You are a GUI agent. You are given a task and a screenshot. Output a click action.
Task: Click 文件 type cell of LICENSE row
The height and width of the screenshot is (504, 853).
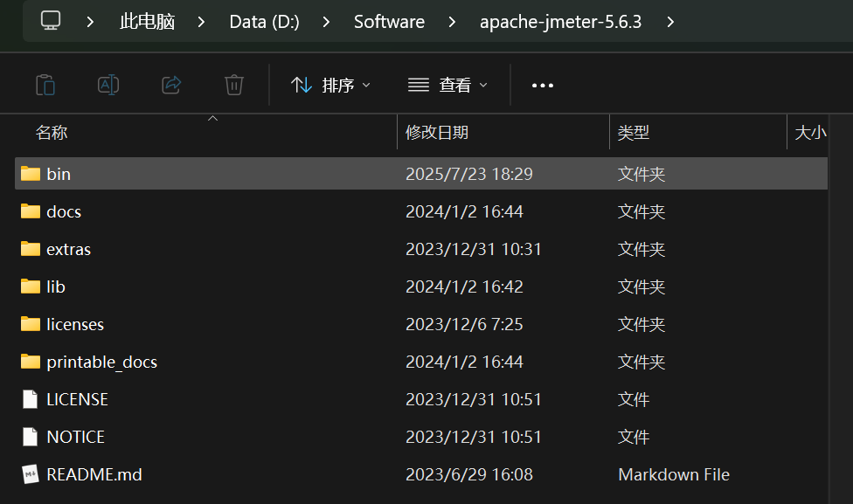[634, 399]
